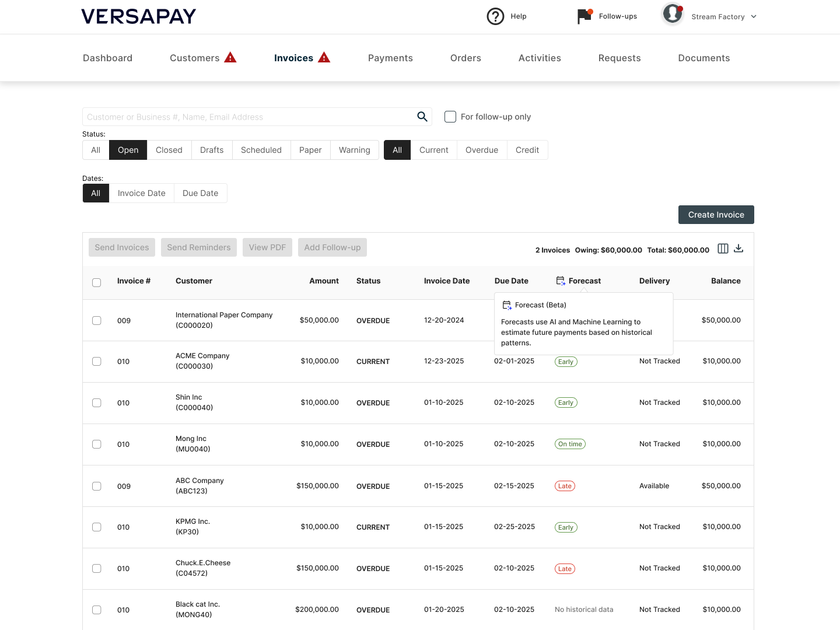Open the Follow-ups flag icon
The height and width of the screenshot is (630, 840).
(x=584, y=16)
